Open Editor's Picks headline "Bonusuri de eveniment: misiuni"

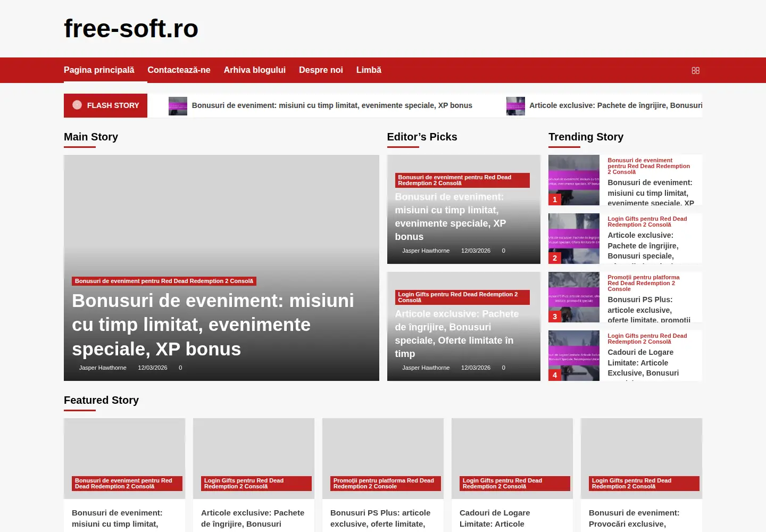(x=451, y=217)
